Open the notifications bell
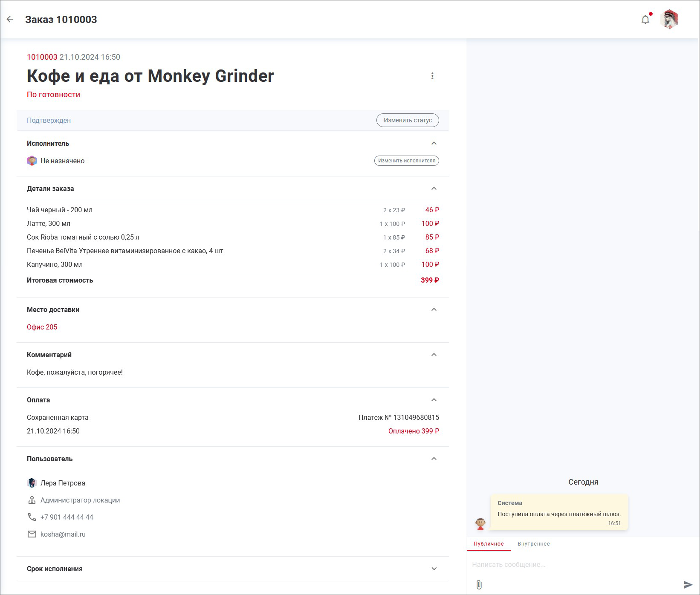The image size is (700, 595). pos(645,20)
